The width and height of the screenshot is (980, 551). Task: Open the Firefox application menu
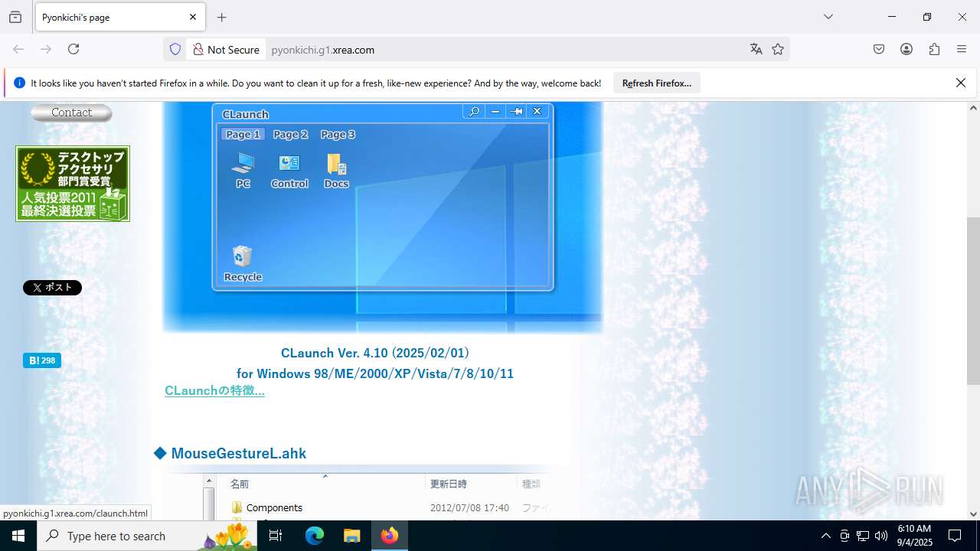tap(962, 49)
